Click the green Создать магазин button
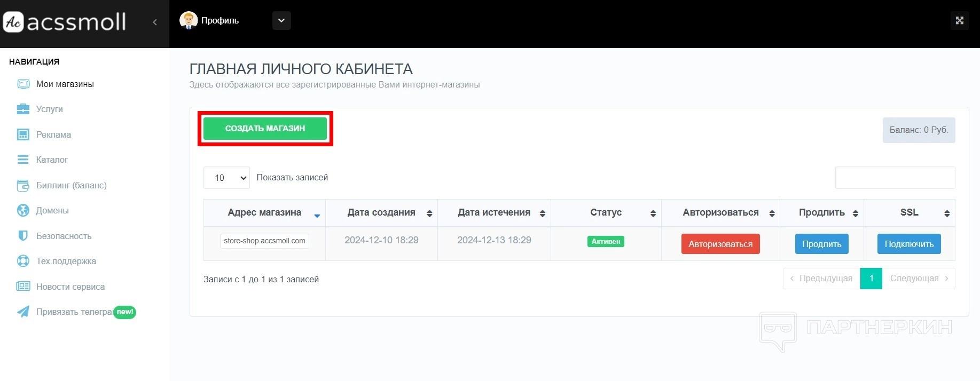Image resolution: width=980 pixels, height=381 pixels. [x=265, y=129]
